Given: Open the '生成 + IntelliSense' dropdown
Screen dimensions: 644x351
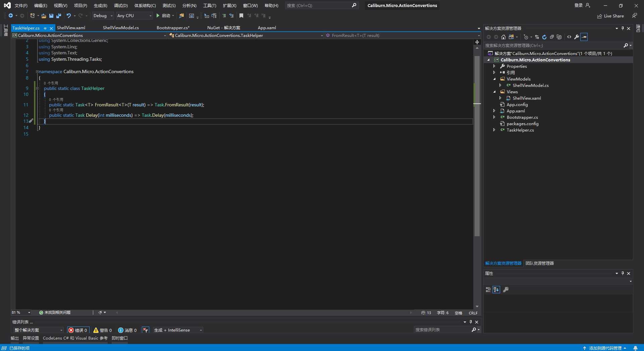Looking at the screenshot, I should click(x=178, y=330).
